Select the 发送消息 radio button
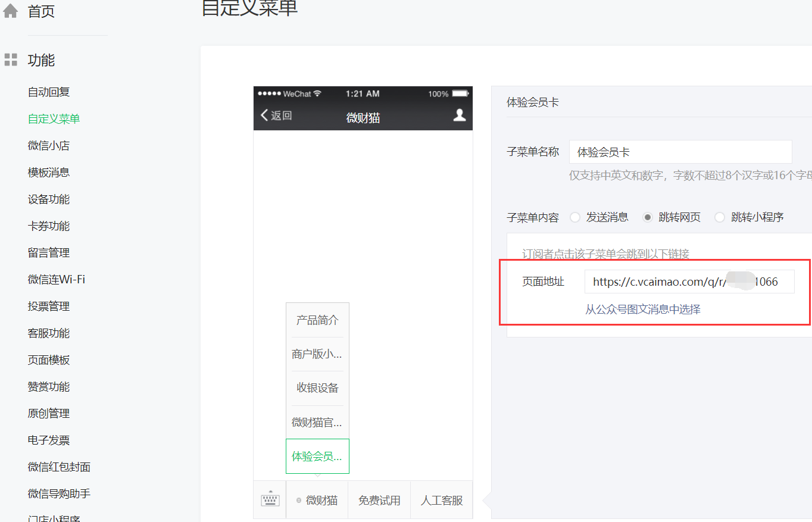The height and width of the screenshot is (522, 812). coord(575,217)
